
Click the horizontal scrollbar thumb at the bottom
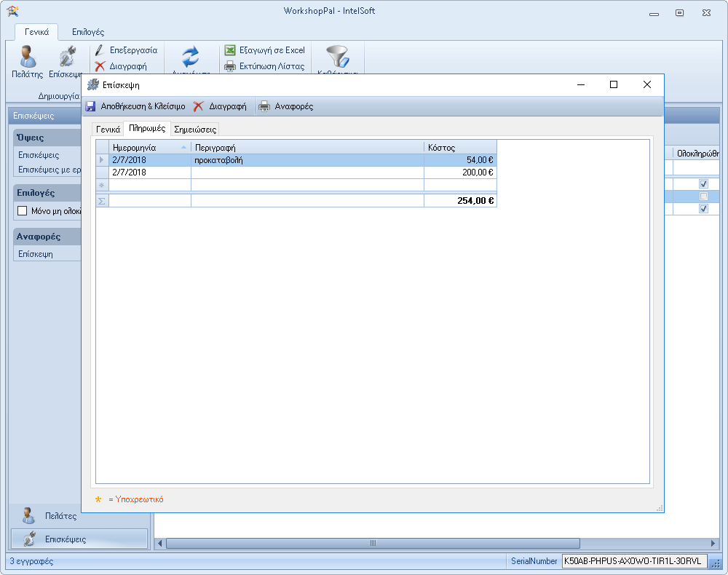tap(373, 543)
